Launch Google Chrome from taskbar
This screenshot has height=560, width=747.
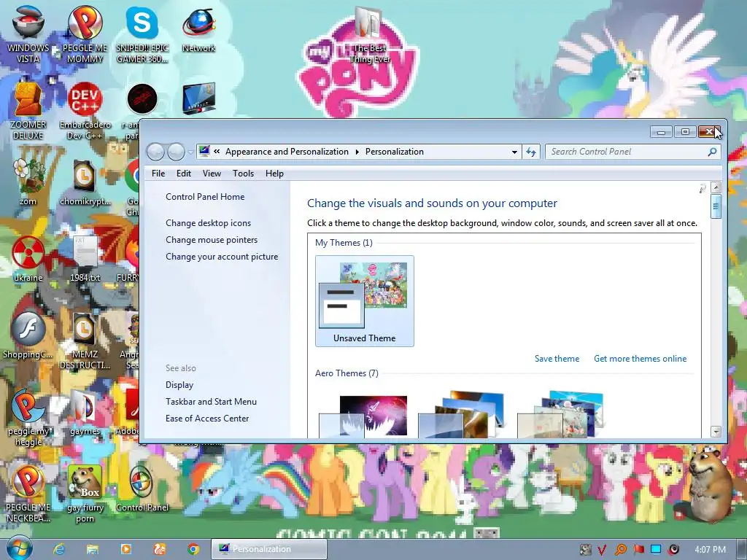193,549
